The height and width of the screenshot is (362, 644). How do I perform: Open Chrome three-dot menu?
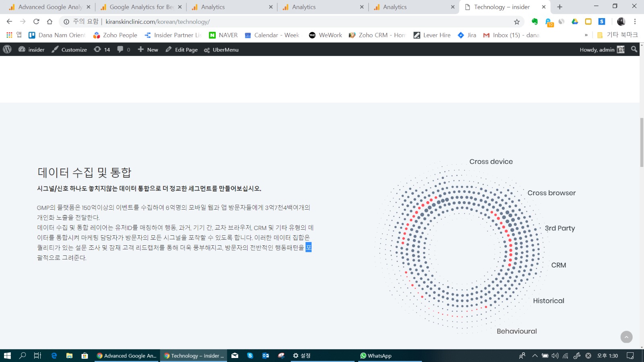tap(635, 22)
